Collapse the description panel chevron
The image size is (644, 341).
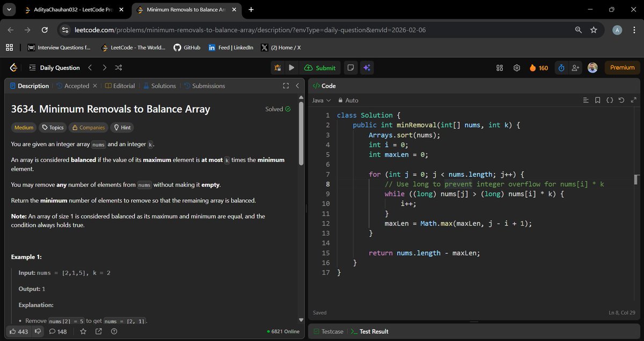297,86
